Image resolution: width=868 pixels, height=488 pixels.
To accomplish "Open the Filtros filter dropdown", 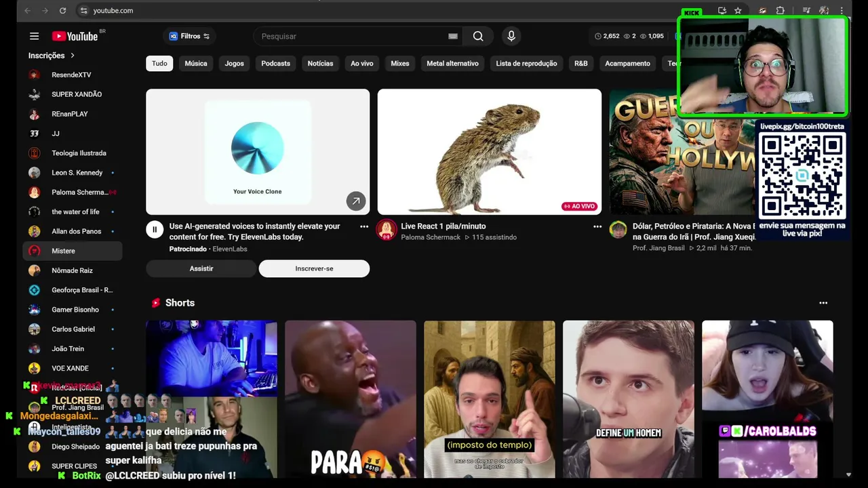I will 189,36.
